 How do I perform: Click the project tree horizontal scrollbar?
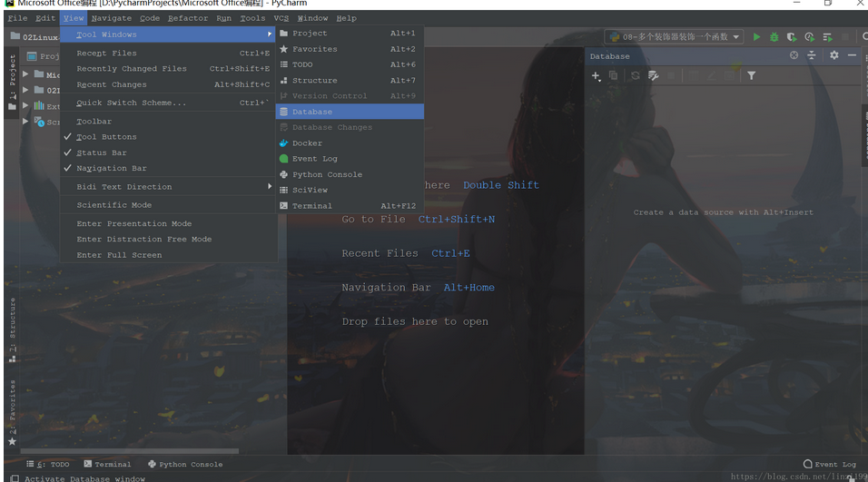(x=130, y=451)
